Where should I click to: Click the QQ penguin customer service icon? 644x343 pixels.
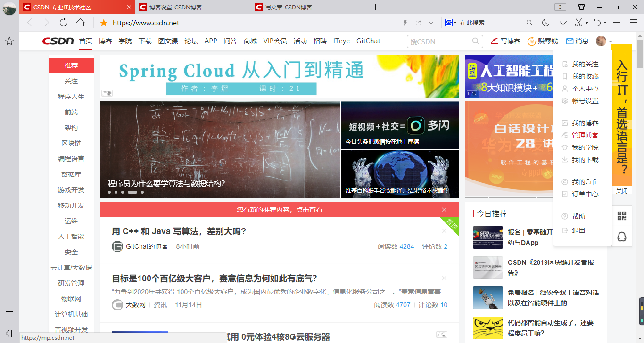tap(622, 236)
